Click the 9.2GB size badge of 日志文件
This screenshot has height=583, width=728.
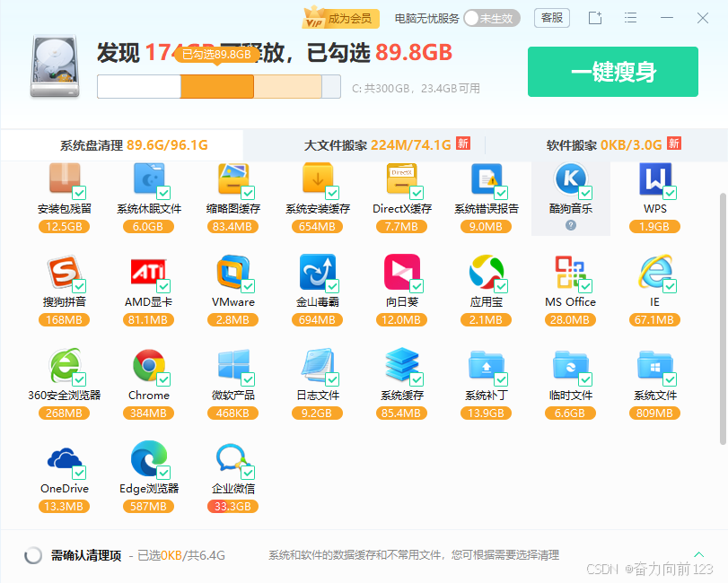pyautogui.click(x=317, y=413)
